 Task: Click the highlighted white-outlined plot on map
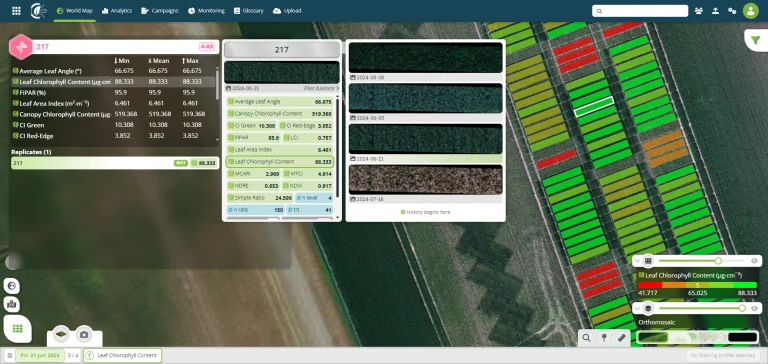pos(594,106)
